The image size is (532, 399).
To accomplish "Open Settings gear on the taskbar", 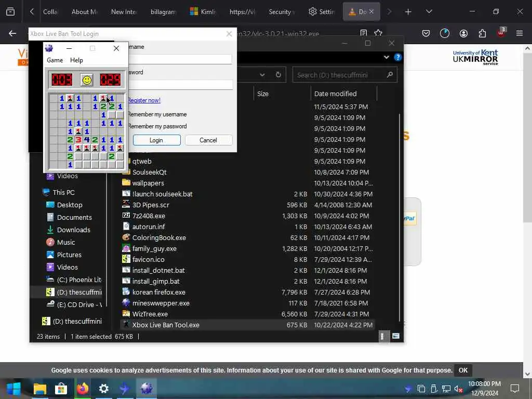I will pos(104,389).
